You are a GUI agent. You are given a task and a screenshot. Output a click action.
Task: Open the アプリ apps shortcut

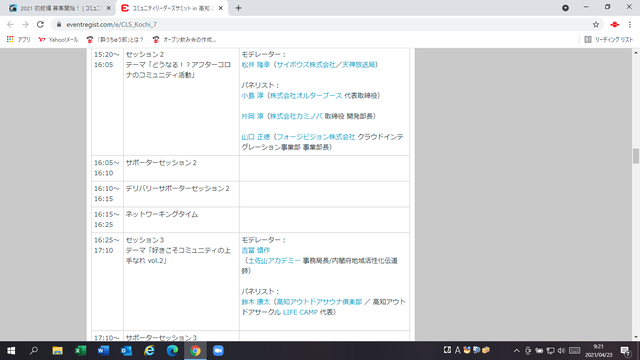pos(19,40)
